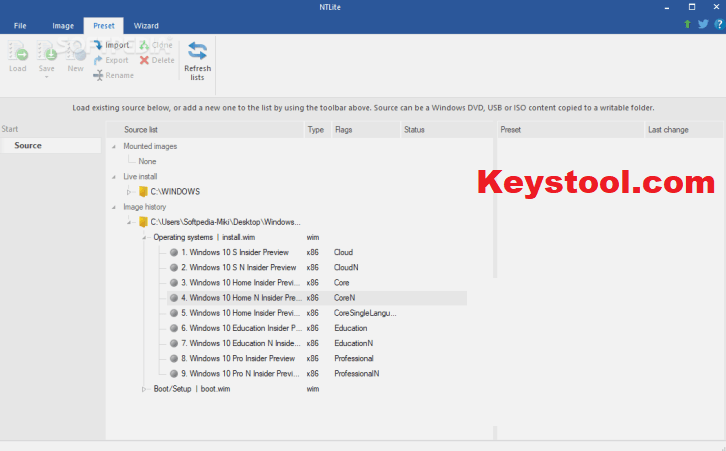
Task: Click status circle of edition 5 CoreSingleLanguage
Action: 174,313
